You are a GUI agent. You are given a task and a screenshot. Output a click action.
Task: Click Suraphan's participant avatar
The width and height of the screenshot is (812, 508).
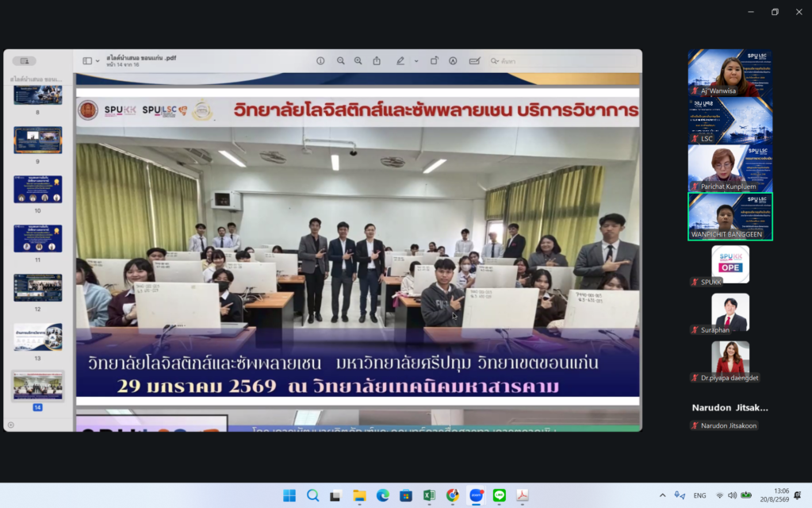pos(730,312)
